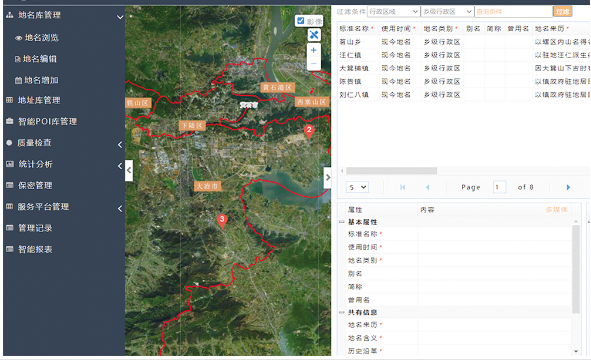Viewport: 591px width, 360px height.
Task: Zoom in the map with plus button
Action: point(314,50)
